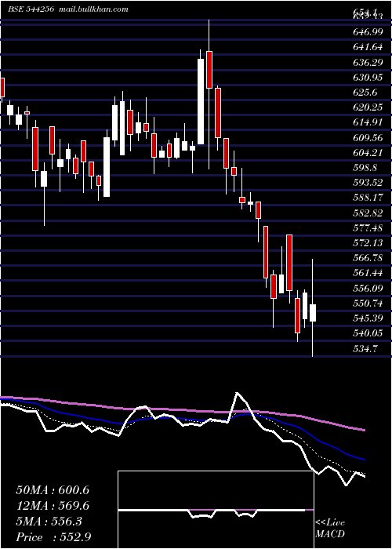Select the 540.05 price axis label

367,333
